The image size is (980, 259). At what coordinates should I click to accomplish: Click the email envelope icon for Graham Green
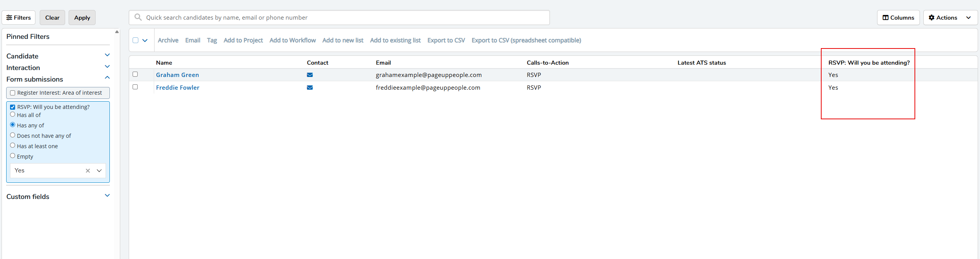pyautogui.click(x=309, y=75)
